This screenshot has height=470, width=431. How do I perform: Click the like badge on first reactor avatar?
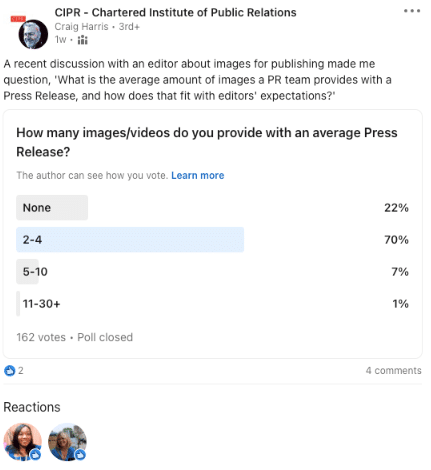tap(35, 454)
